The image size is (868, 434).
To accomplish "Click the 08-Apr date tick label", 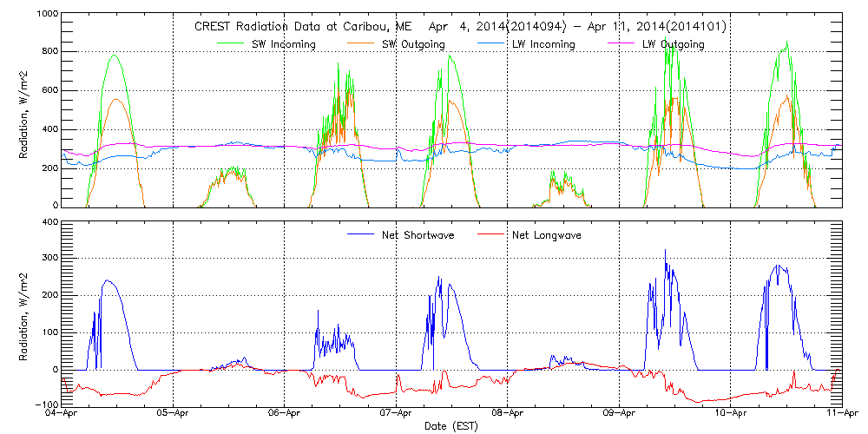I will [x=508, y=414].
